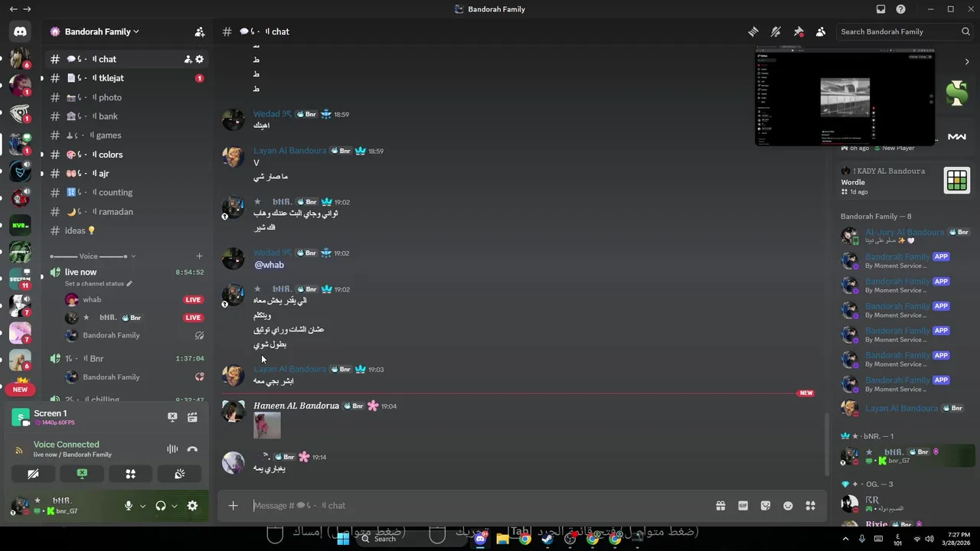The image size is (980, 551).
Task: Open User Settings gear
Action: click(192, 506)
